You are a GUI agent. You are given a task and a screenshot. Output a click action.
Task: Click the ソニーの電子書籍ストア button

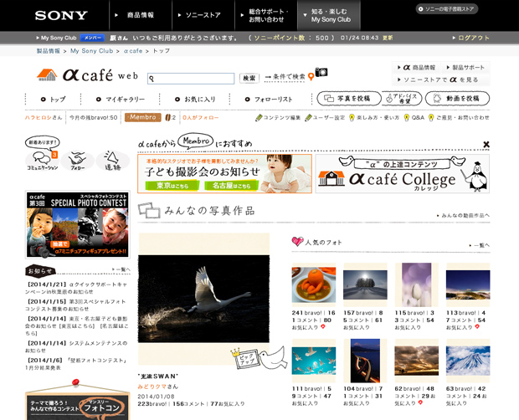click(x=446, y=9)
